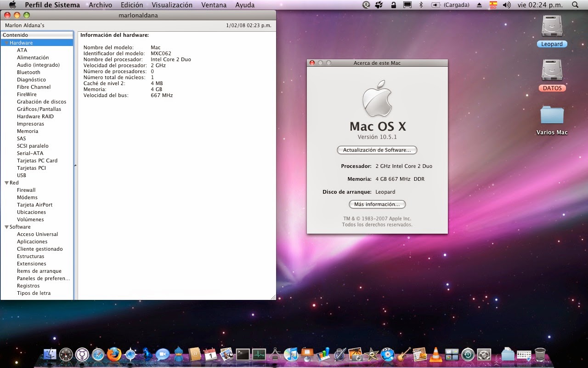Open Finder from the dock
The image size is (588, 368).
pos(50,354)
